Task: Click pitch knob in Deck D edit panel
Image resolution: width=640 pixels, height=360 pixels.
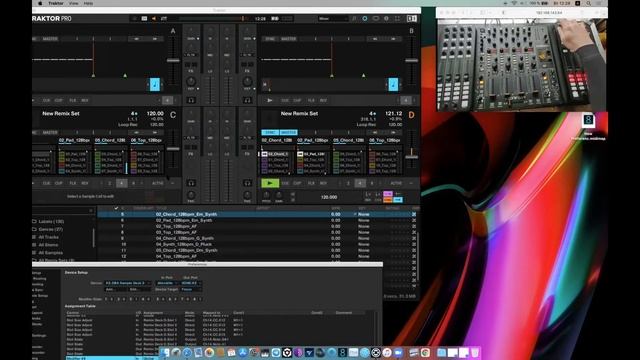Action: [x=266, y=195]
